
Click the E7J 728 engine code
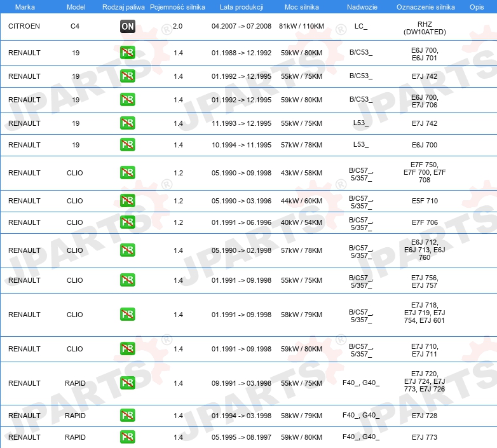425,416
